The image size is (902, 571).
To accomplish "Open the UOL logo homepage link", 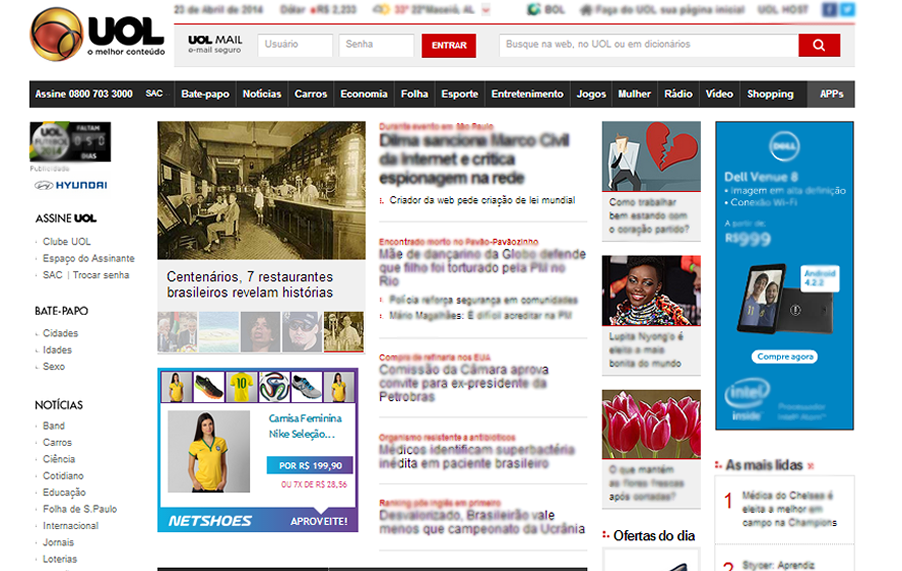I will 97,35.
